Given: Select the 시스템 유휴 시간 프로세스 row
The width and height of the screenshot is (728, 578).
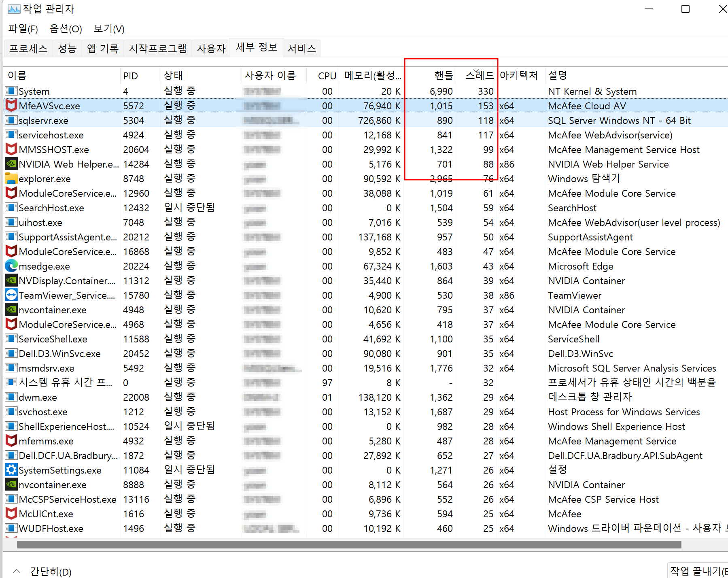Looking at the screenshot, I should pyautogui.click(x=366, y=382).
